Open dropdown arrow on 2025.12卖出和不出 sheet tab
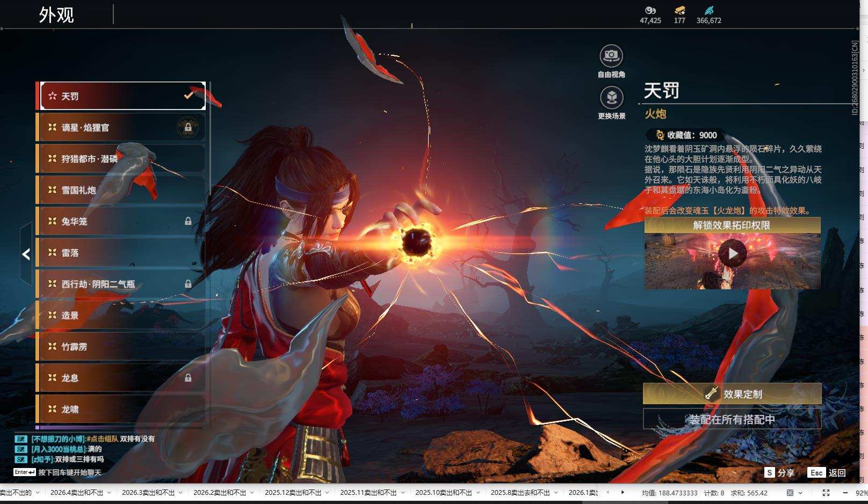 coord(327,493)
